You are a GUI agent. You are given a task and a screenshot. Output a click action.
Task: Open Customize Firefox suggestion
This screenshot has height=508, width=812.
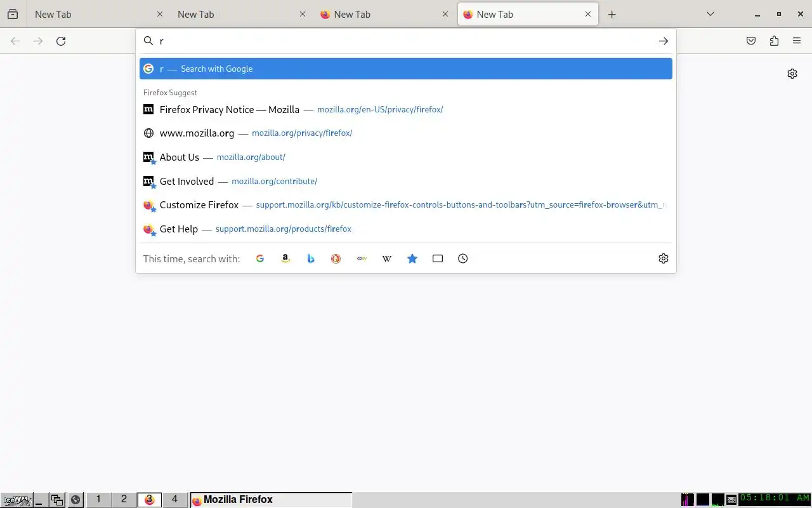click(x=406, y=205)
